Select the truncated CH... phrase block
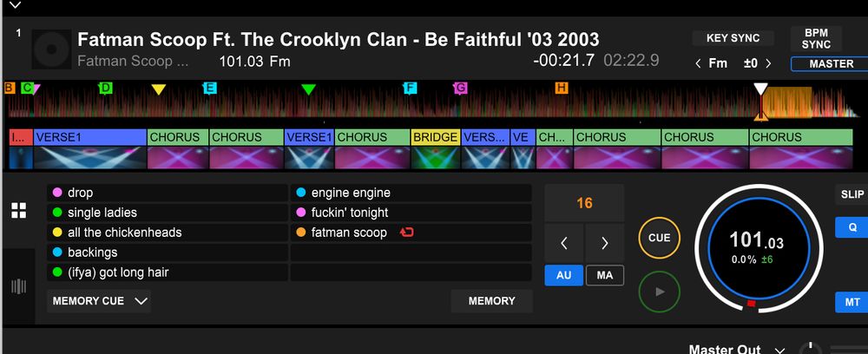The image size is (868, 354). (x=554, y=137)
